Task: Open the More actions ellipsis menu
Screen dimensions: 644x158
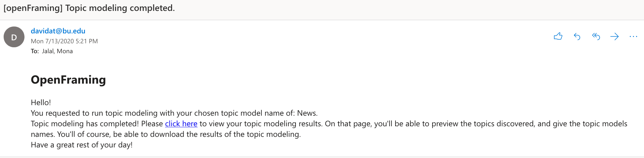Action: coord(633,36)
